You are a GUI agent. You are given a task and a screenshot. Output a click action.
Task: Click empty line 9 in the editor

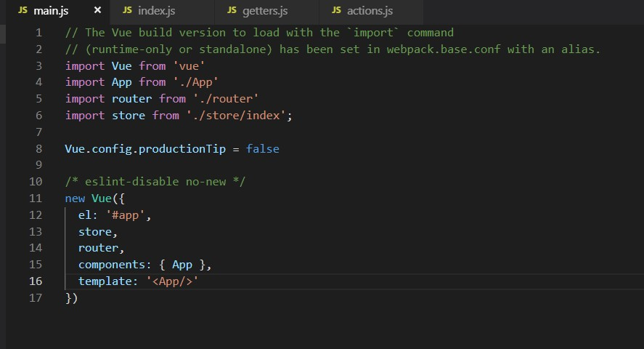353,165
